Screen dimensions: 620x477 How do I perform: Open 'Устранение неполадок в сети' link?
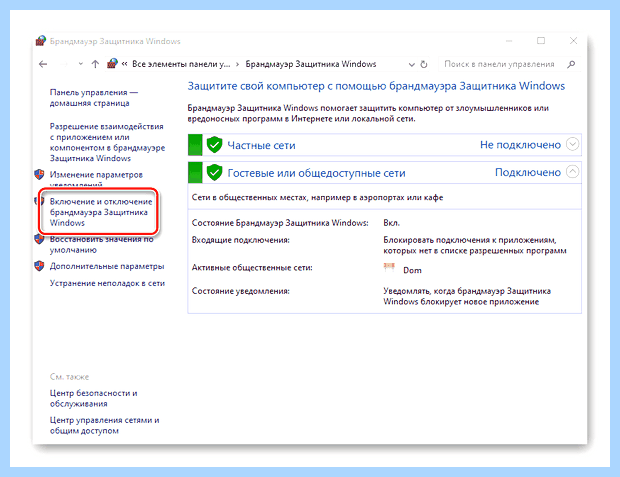(107, 283)
